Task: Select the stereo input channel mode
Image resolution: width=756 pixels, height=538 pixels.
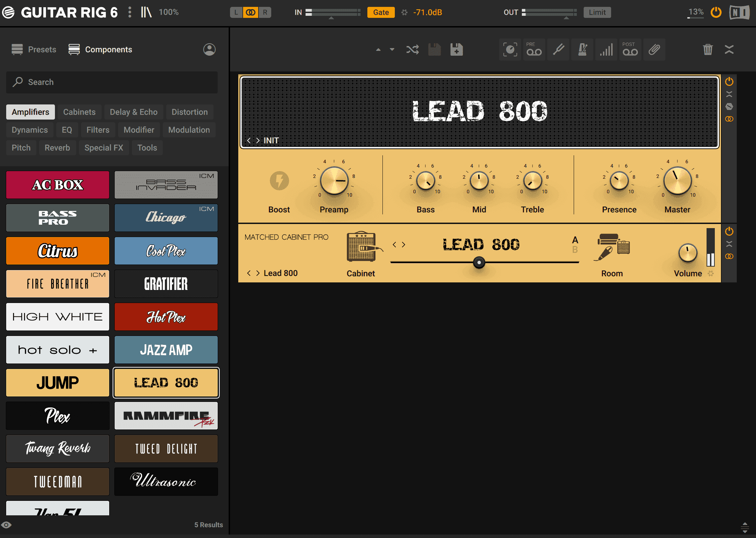Action: tap(251, 12)
